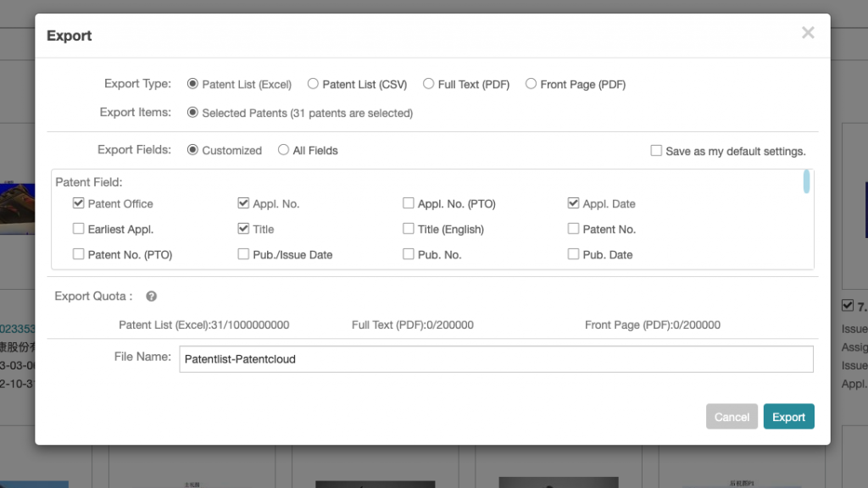Enable the Earliest Appl. field checkbox

coord(79,229)
